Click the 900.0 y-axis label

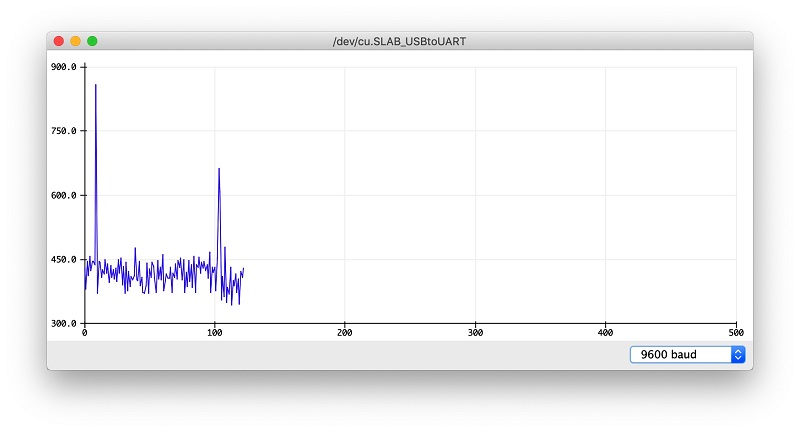[64, 67]
